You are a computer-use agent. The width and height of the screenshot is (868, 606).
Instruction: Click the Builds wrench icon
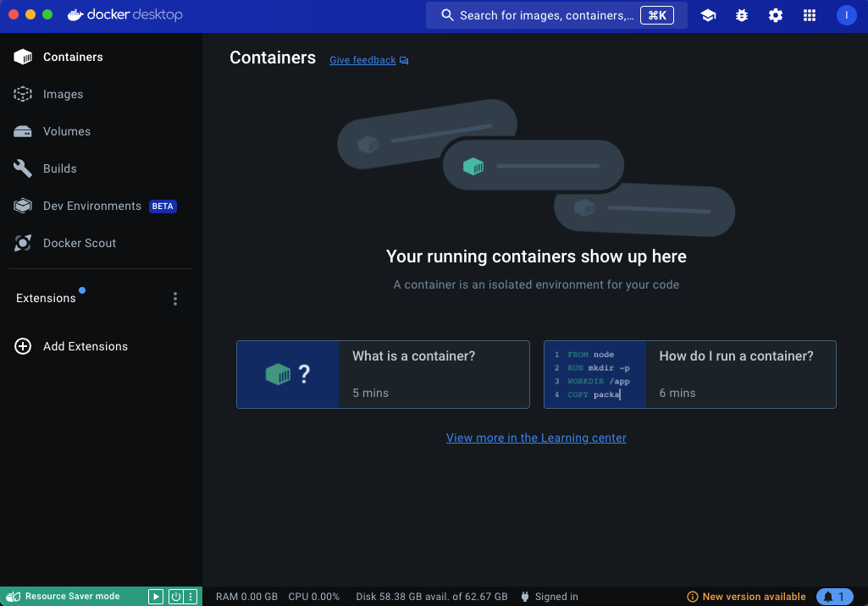[23, 168]
